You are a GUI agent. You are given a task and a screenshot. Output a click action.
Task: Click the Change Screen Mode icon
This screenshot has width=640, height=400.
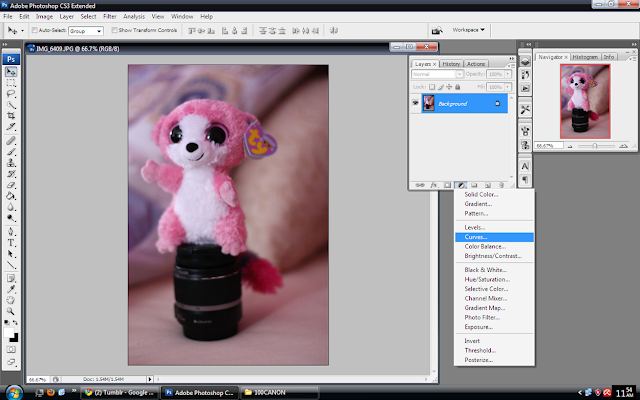pyautogui.click(x=11, y=362)
